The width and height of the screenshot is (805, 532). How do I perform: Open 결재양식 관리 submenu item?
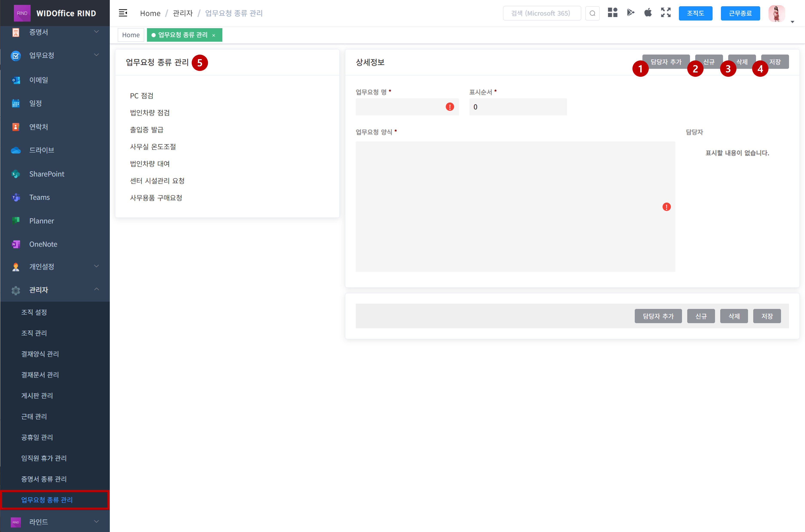click(40, 354)
